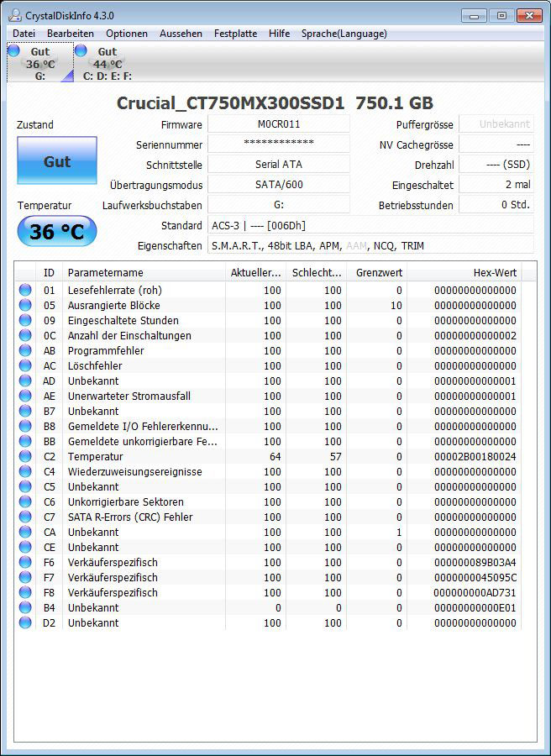Open the Festplatte menu
The height and width of the screenshot is (756, 551).
236,34
